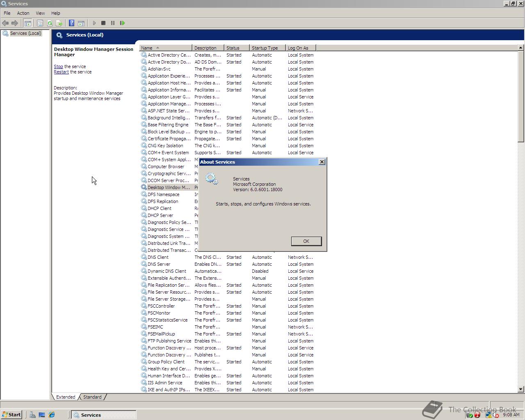
Task: Open the File menu
Action: pos(7,13)
